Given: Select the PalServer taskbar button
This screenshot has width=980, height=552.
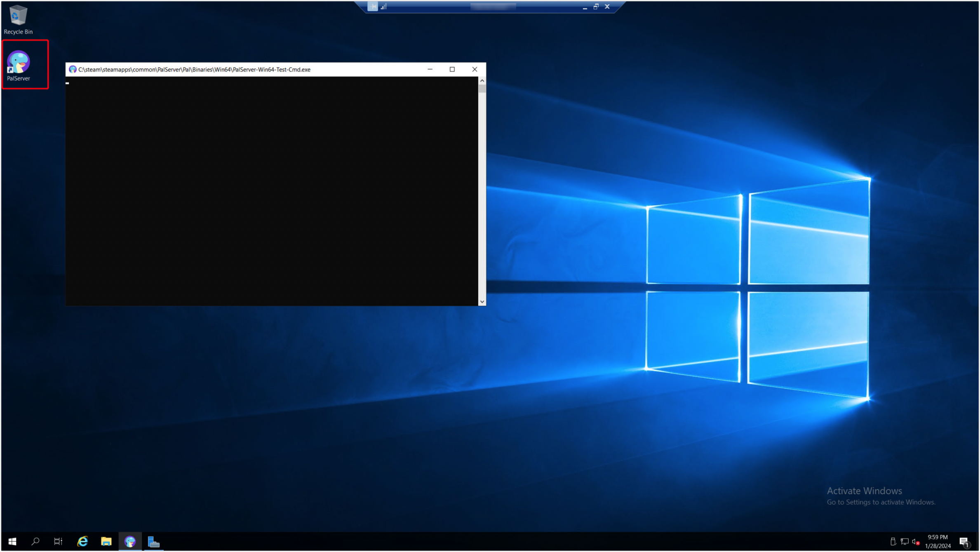Looking at the screenshot, I should 130,541.
